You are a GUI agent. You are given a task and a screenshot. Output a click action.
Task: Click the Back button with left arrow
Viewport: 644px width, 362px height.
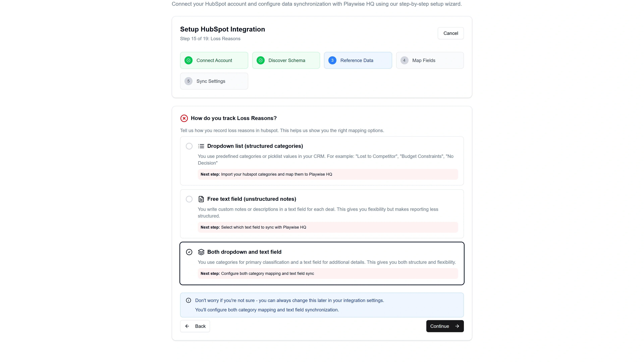[x=195, y=326]
